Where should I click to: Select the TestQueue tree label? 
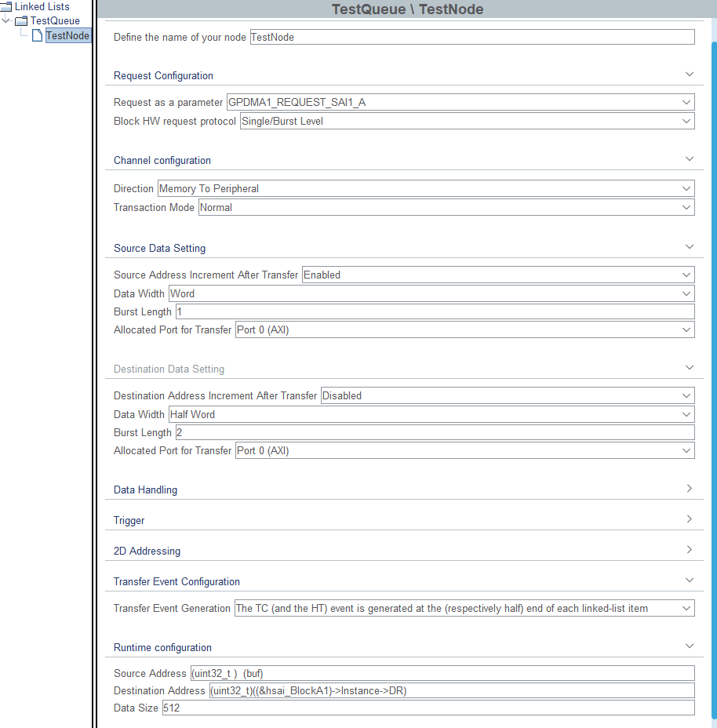click(x=55, y=21)
